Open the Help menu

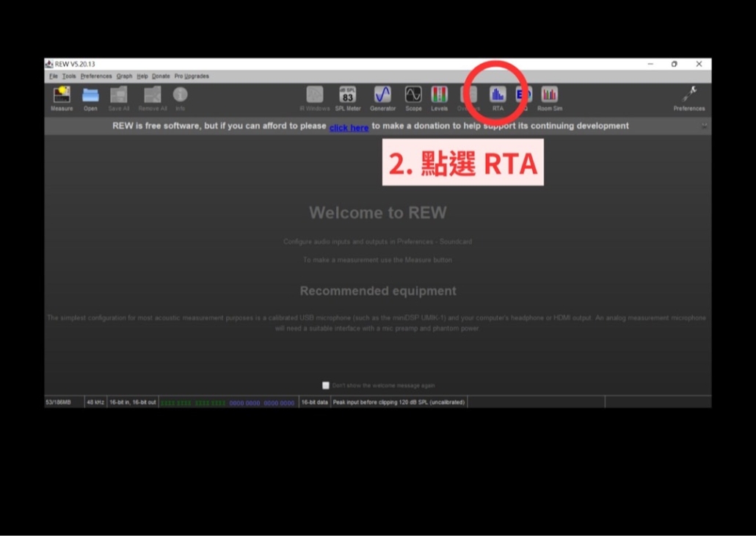click(142, 76)
